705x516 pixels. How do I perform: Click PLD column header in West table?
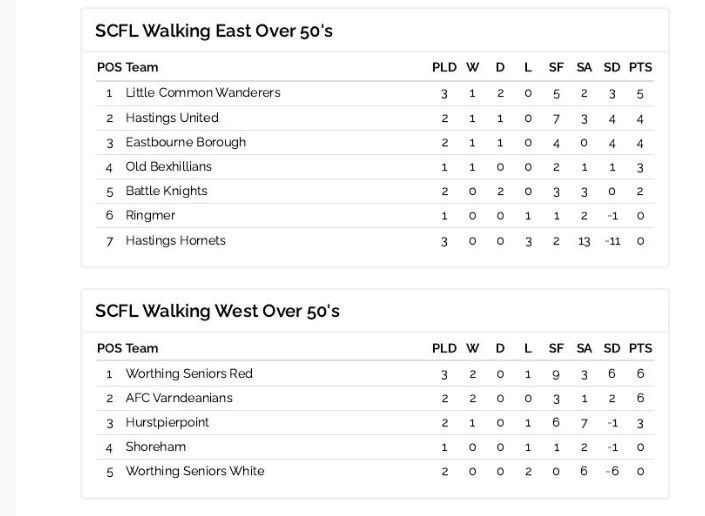444,348
